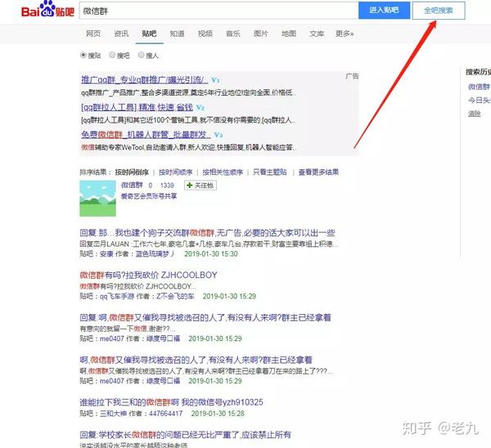
Task: Filter to 只看主题贴
Action: [x=269, y=172]
